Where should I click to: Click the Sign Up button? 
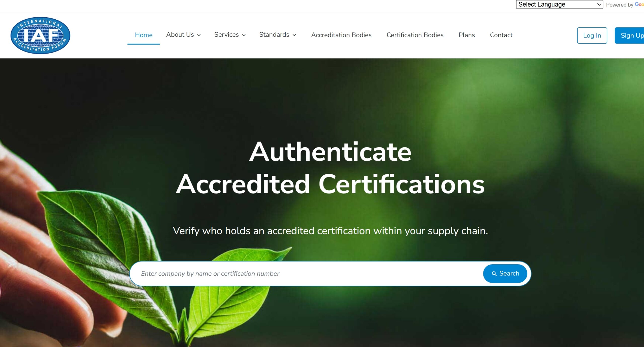pyautogui.click(x=629, y=35)
